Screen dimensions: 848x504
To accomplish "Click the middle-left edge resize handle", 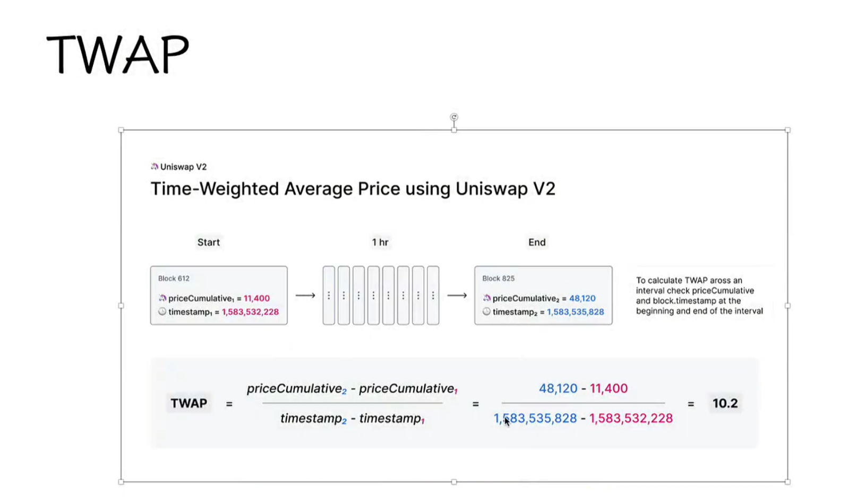I will click(x=121, y=306).
